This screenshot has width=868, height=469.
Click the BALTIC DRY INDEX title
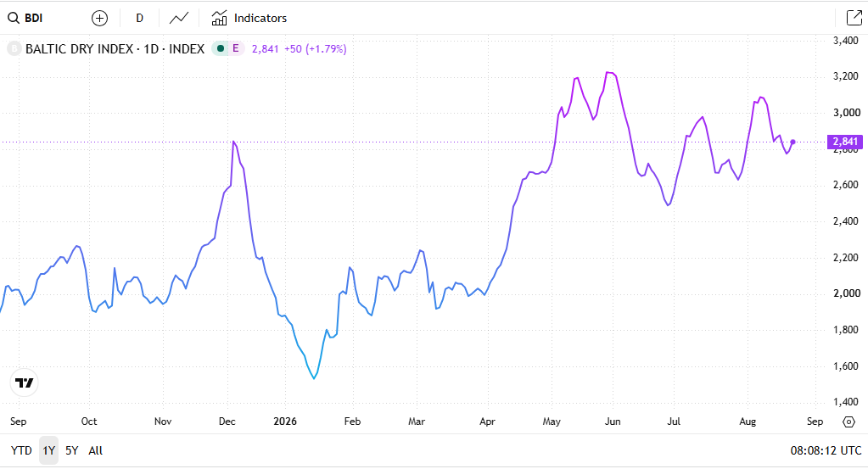pos(115,49)
